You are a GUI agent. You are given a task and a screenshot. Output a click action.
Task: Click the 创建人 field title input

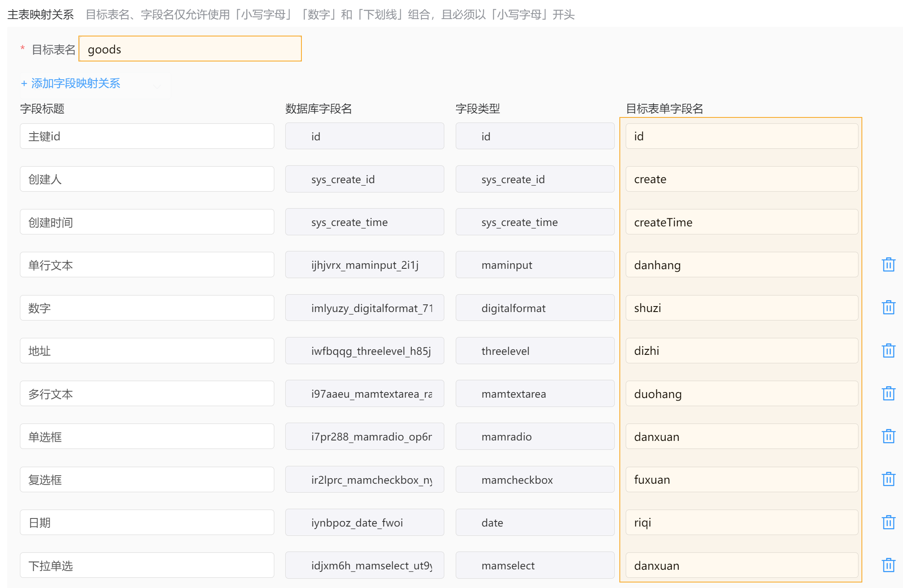147,179
